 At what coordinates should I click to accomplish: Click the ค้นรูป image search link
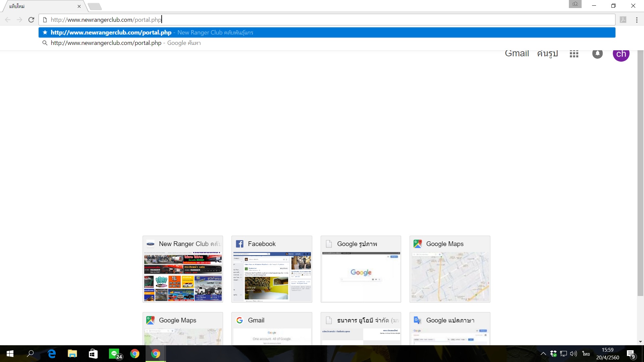coord(547,54)
